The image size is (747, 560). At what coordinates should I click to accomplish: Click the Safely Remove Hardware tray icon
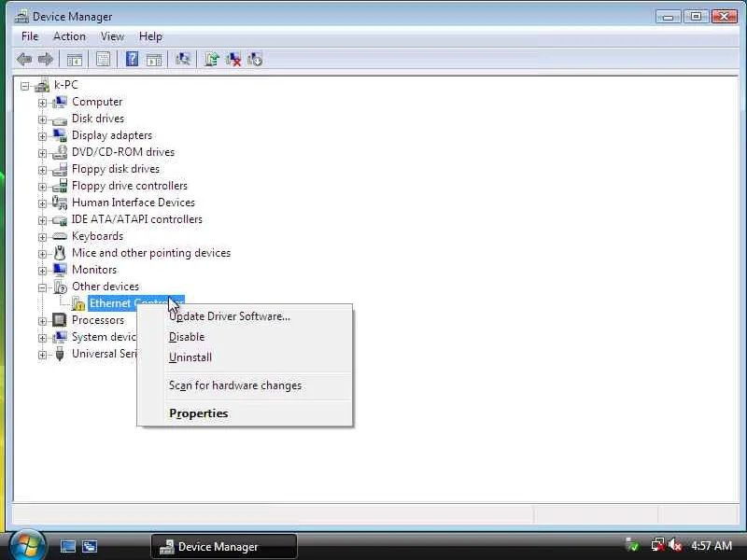click(x=632, y=545)
